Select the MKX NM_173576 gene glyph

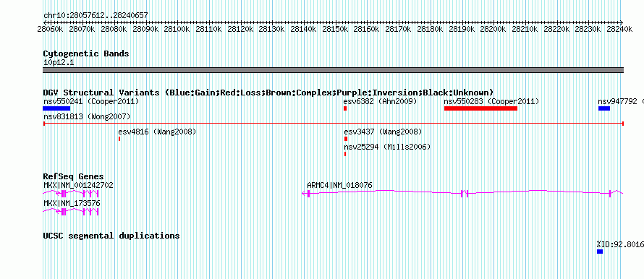click(x=71, y=211)
